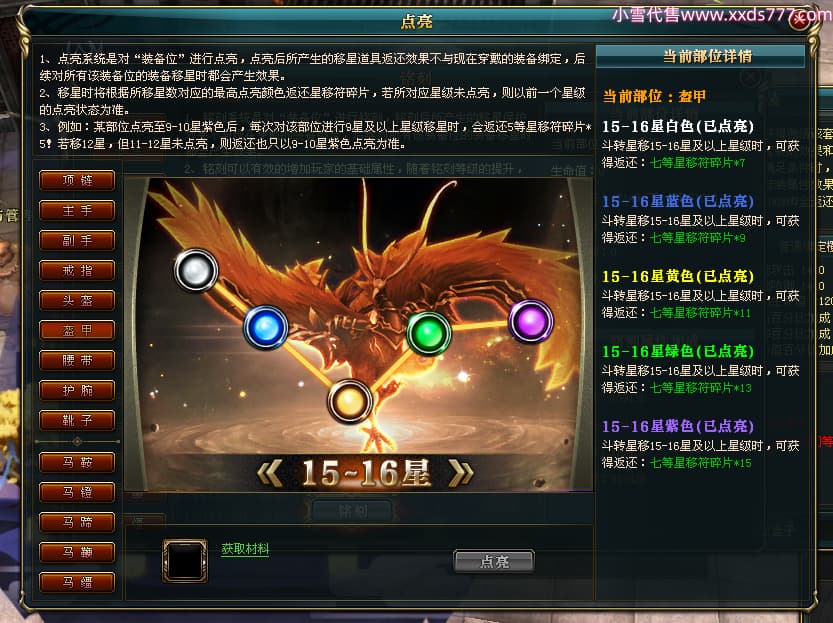Select the 主手 equipment slot
Screen dimensions: 833x623
point(77,210)
